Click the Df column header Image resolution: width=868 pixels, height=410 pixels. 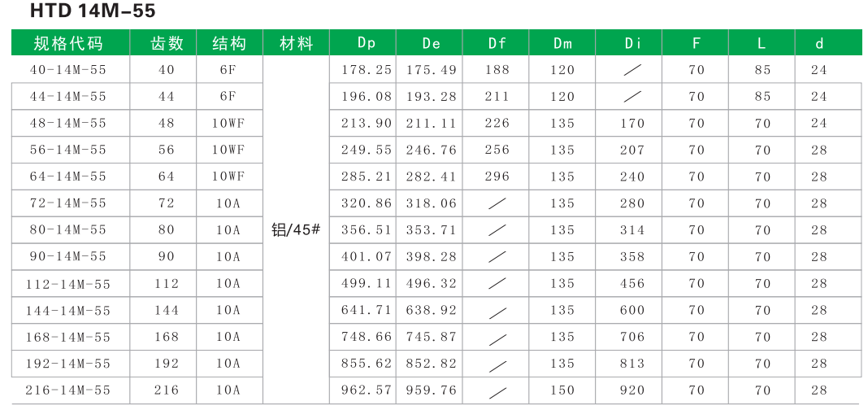(x=497, y=43)
